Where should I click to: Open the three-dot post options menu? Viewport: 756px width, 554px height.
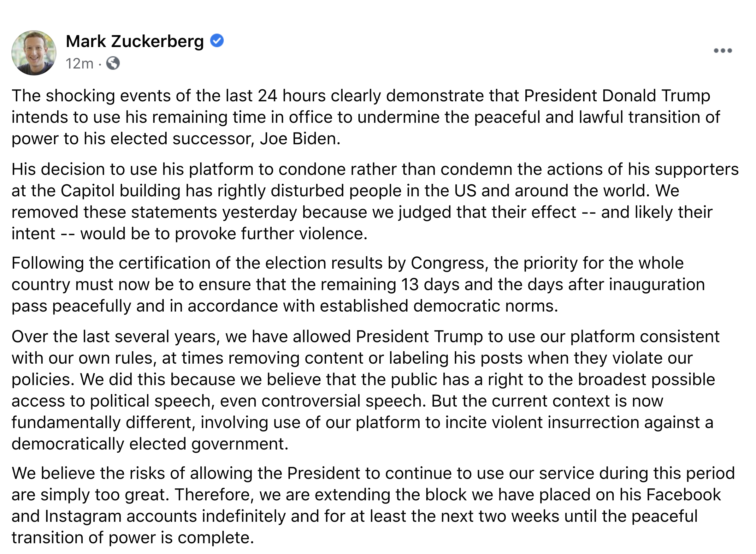723,51
